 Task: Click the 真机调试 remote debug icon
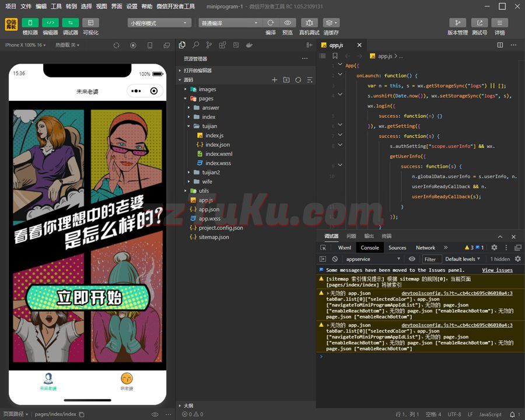(309, 23)
